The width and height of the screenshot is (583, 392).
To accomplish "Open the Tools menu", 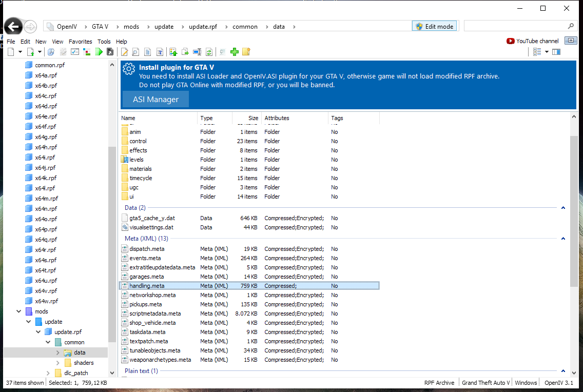I will tap(104, 42).
